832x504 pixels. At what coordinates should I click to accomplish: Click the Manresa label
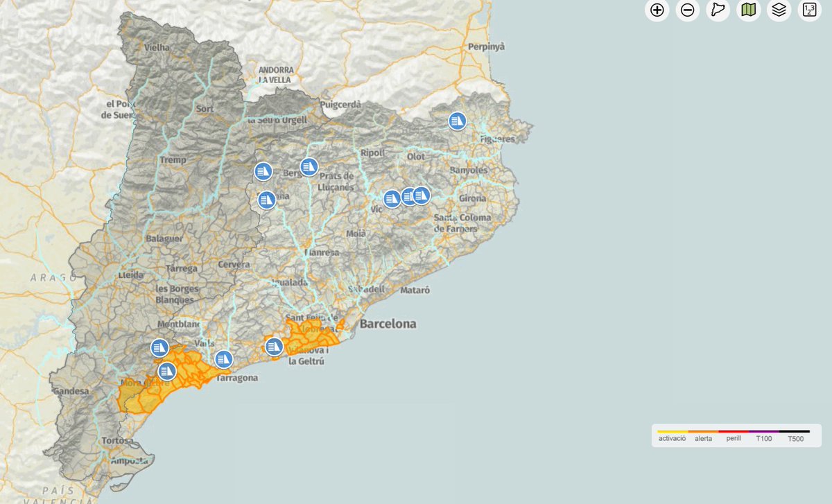coord(322,253)
